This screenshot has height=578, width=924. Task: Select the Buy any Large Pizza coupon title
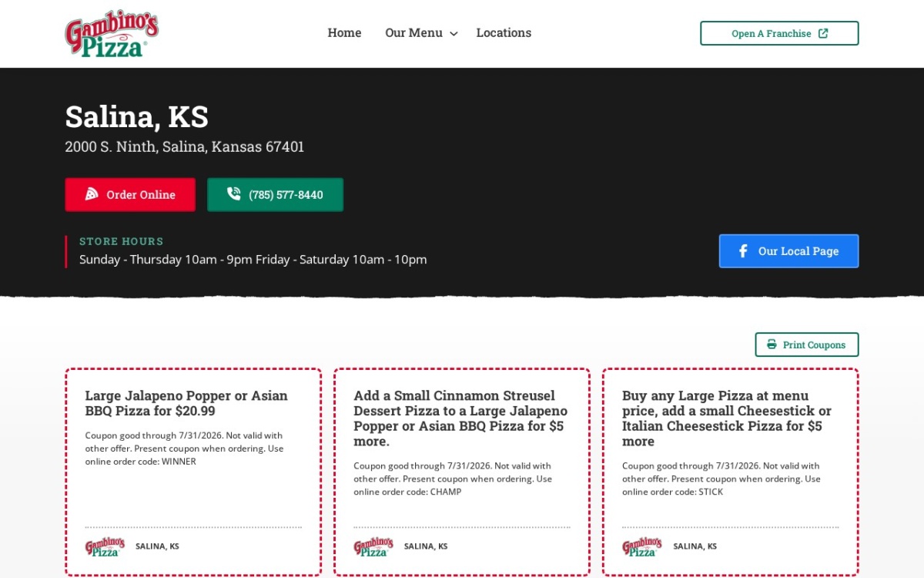pos(727,418)
